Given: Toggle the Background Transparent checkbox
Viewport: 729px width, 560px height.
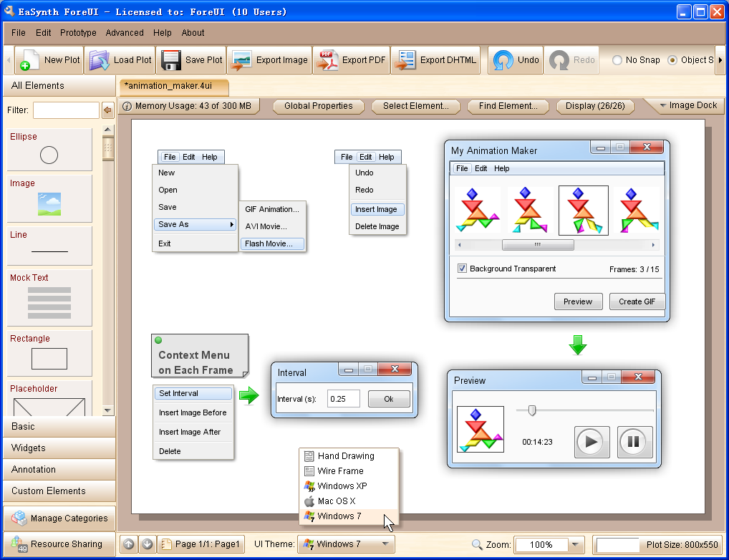Looking at the screenshot, I should (463, 269).
